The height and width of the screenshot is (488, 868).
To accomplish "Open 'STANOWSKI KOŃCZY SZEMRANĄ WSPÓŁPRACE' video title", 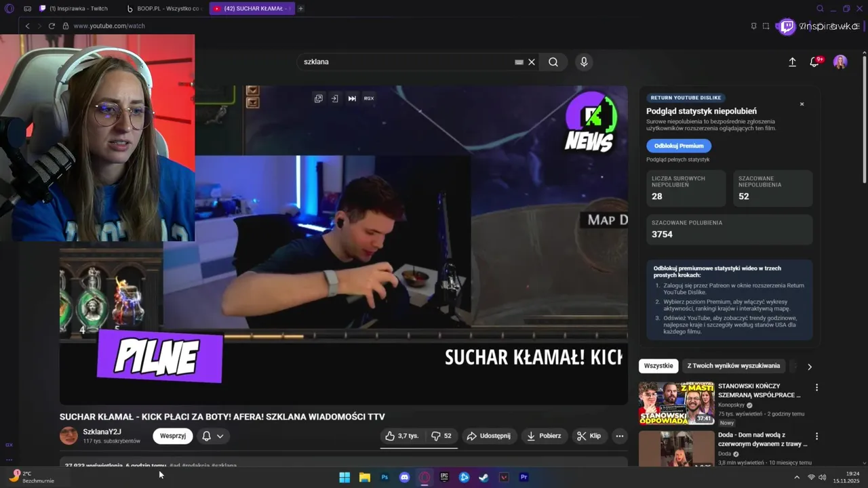I will point(759,390).
